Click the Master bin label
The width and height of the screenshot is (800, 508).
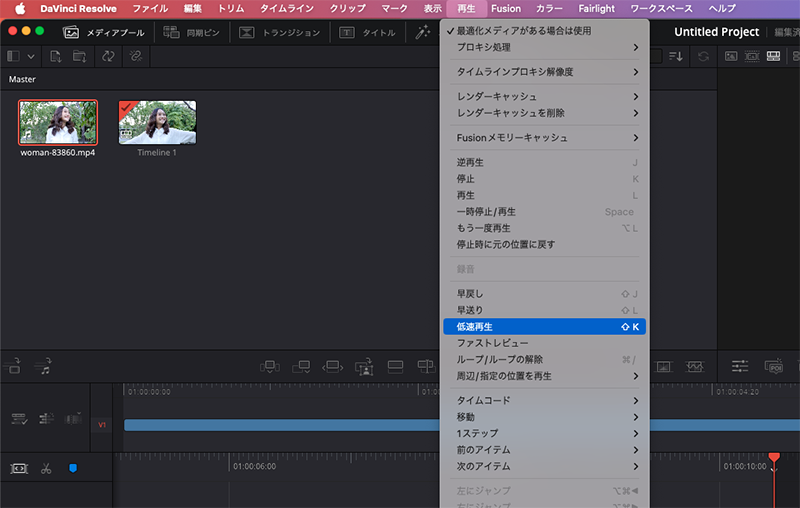22,80
